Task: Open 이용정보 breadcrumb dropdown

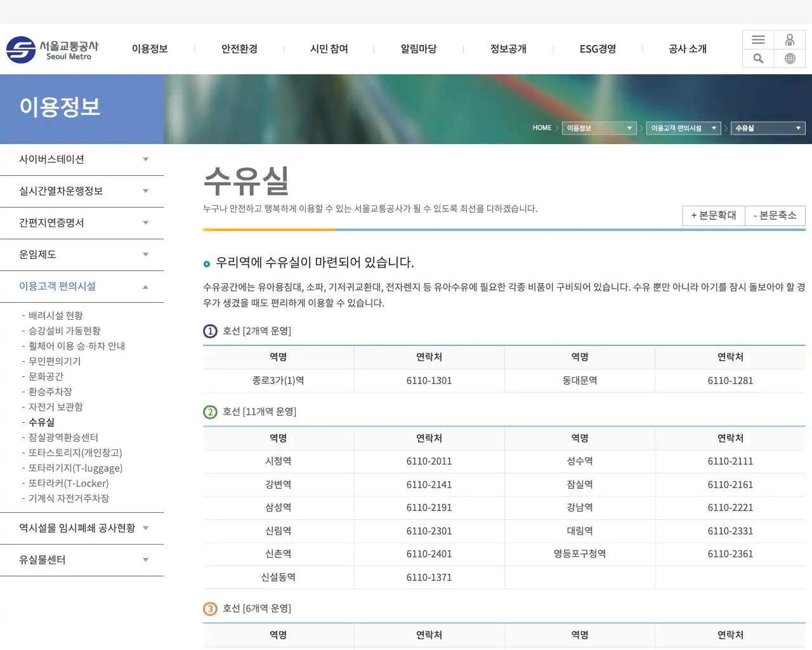Action: 599,128
